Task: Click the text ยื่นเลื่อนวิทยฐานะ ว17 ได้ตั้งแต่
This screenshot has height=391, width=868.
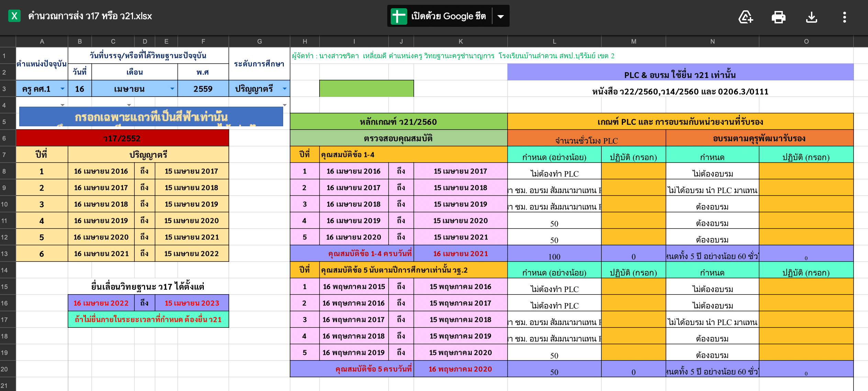Action: click(148, 286)
